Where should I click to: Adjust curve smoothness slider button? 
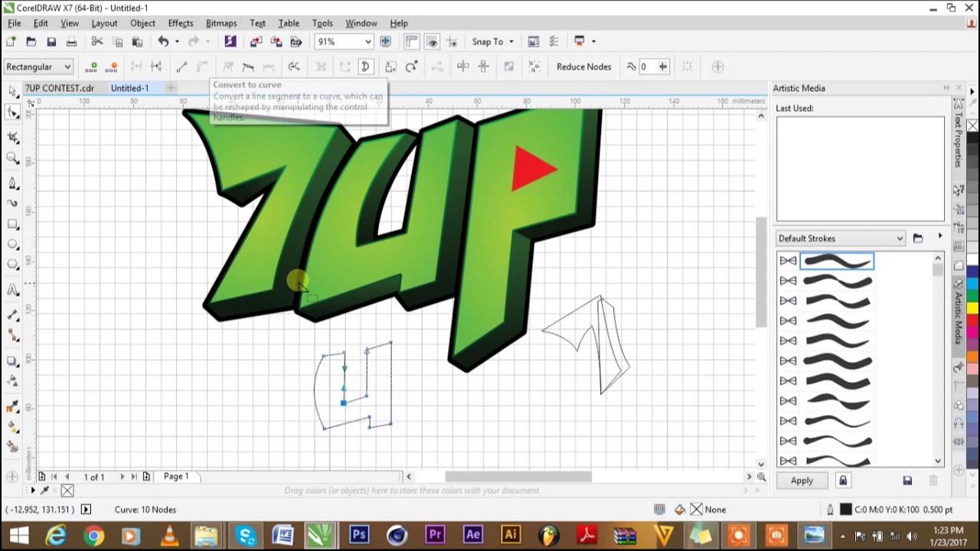tap(663, 67)
